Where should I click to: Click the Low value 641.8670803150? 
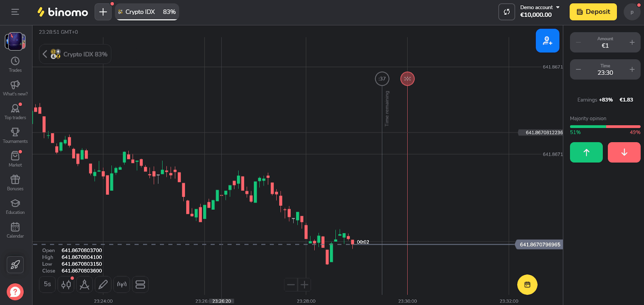tap(82, 264)
